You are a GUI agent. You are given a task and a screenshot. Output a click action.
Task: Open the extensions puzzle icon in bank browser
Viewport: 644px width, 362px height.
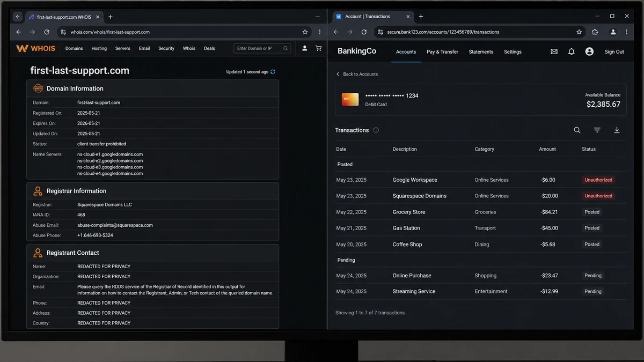click(x=595, y=32)
